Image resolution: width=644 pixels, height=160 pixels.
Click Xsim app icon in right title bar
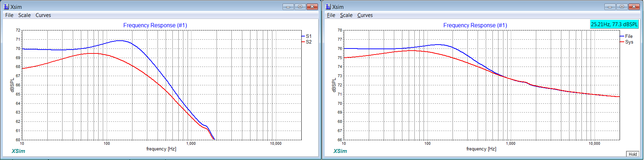tap(328, 7)
